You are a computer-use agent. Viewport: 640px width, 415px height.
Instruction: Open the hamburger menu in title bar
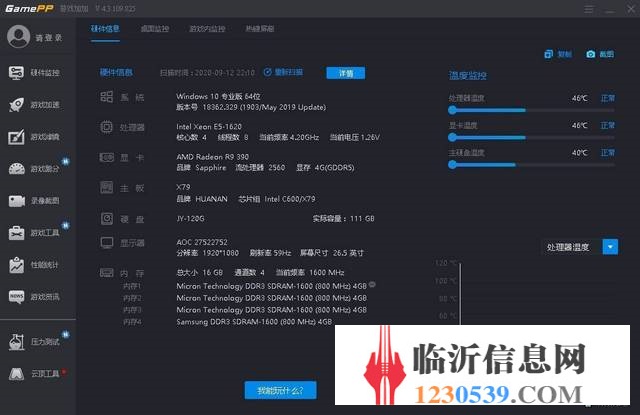click(x=589, y=9)
